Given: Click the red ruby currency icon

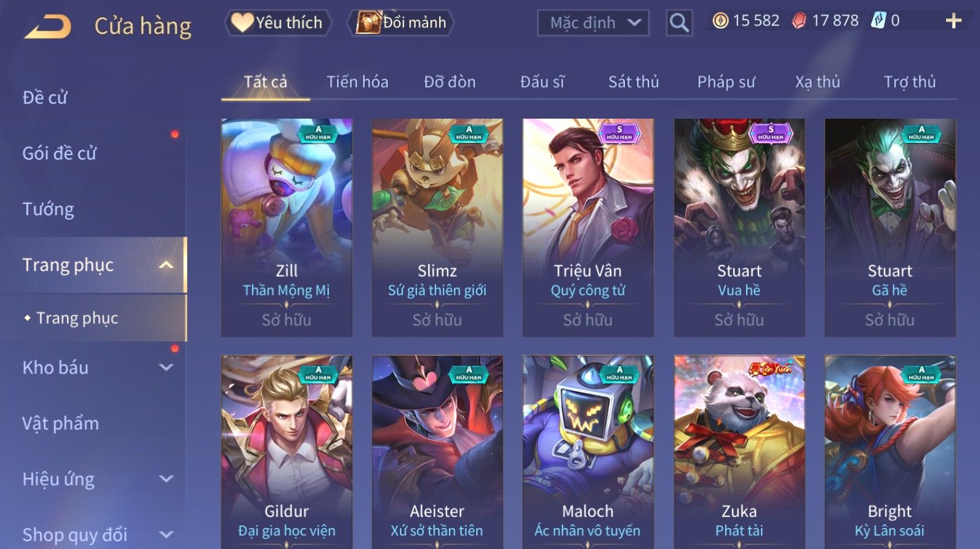Looking at the screenshot, I should pos(799,21).
